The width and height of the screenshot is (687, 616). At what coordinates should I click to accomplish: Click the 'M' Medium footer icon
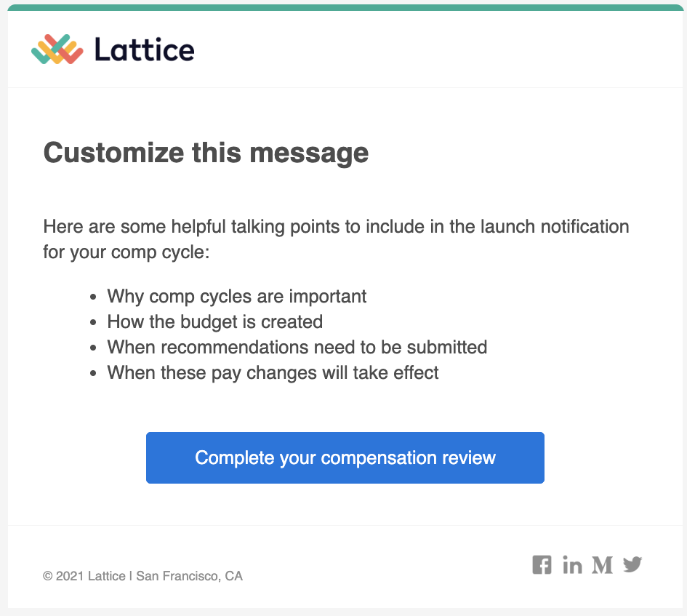click(603, 564)
